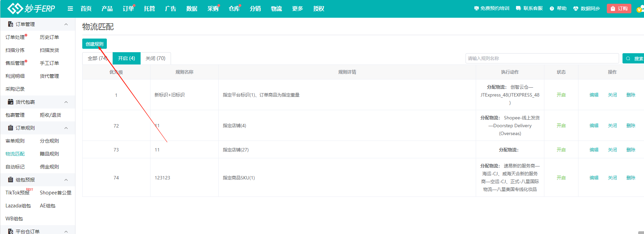Close the 新标识+旧标识 rule
Image resolution: width=644 pixels, height=234 pixels.
[612, 95]
